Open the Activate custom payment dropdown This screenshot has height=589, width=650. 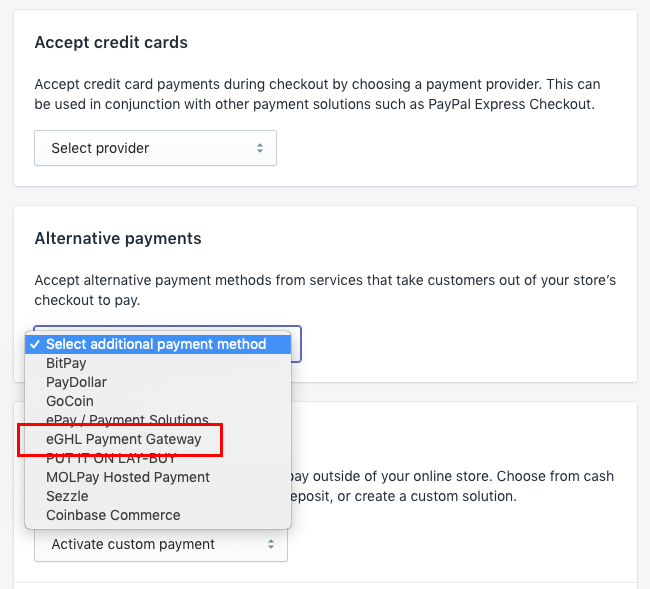(x=161, y=544)
